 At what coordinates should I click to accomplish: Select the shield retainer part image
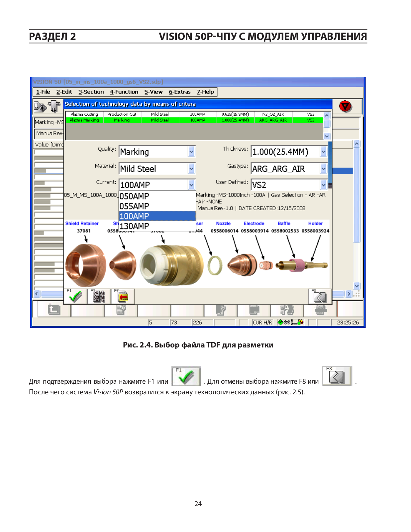coord(86,265)
